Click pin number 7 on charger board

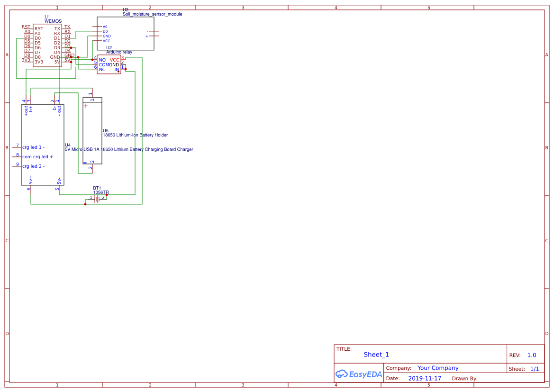[18, 145]
